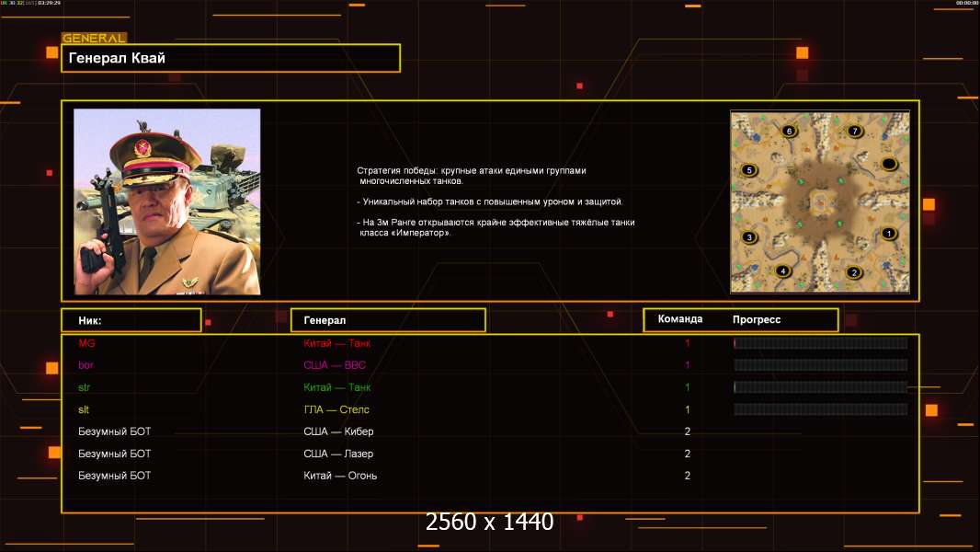Click the ГЛА — Стелс general entry
Image resolution: width=980 pixels, height=552 pixels.
[336, 409]
